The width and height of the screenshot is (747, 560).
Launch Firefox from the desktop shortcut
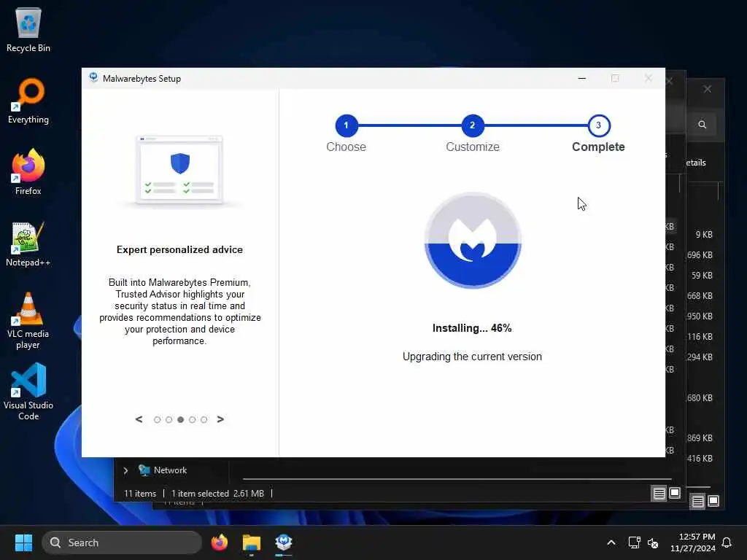click(28, 172)
